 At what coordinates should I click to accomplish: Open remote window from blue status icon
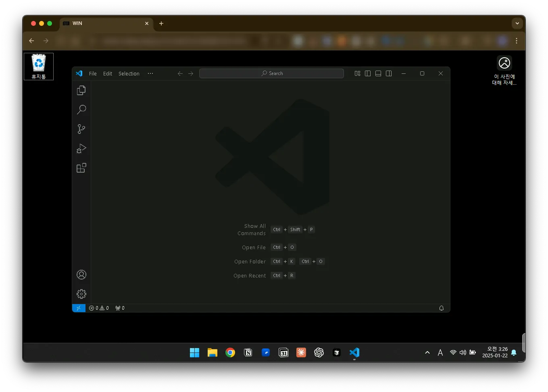pyautogui.click(x=79, y=308)
